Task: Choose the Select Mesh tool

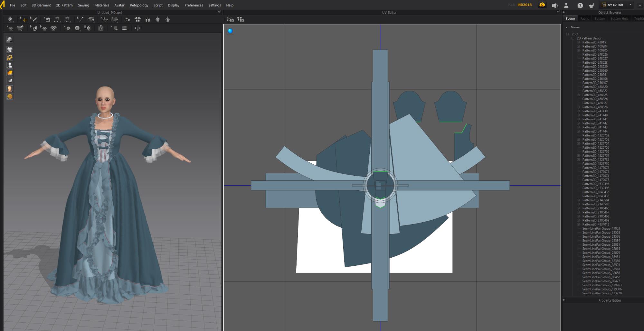Action: point(33,20)
